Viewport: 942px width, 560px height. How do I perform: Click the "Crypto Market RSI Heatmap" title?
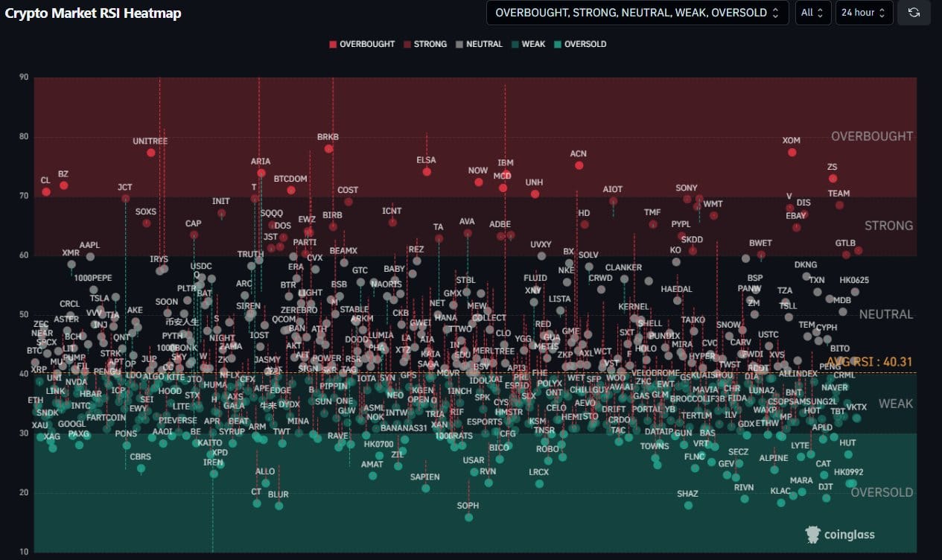click(93, 13)
